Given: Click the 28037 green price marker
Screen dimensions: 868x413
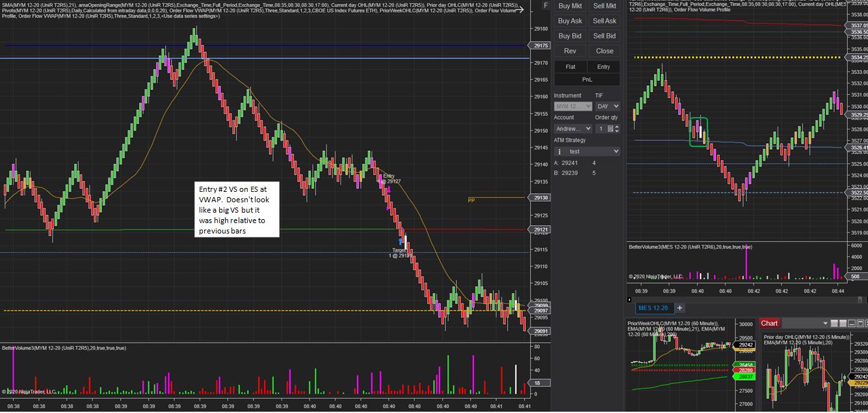Looking at the screenshot, I should coord(744,377).
